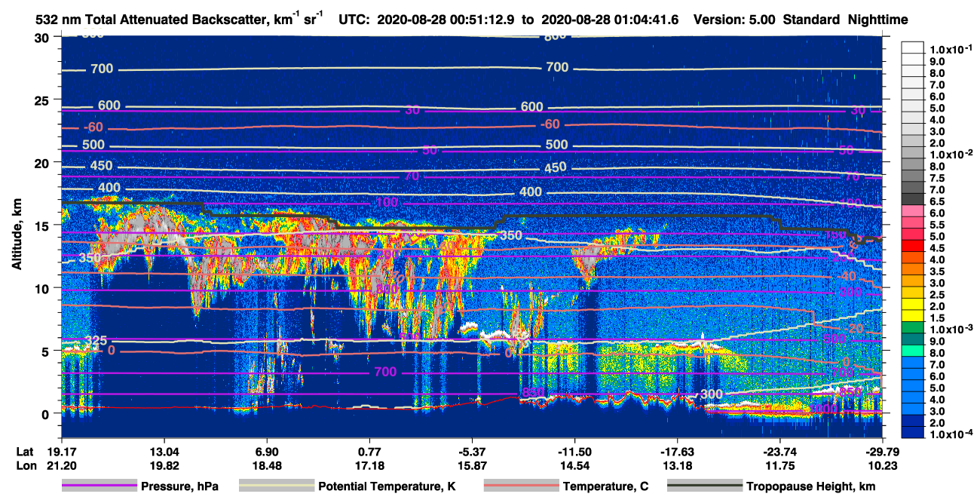Click the altitude axis tick '20'

pos(44,163)
